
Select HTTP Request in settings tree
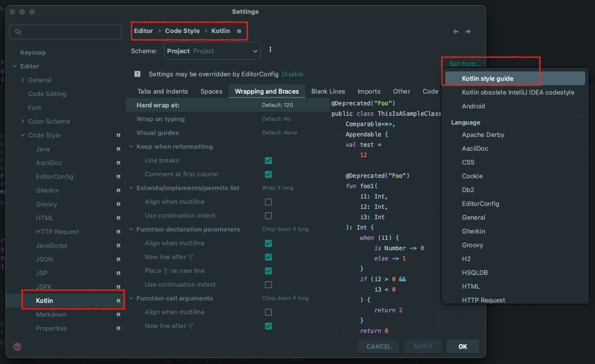57,232
